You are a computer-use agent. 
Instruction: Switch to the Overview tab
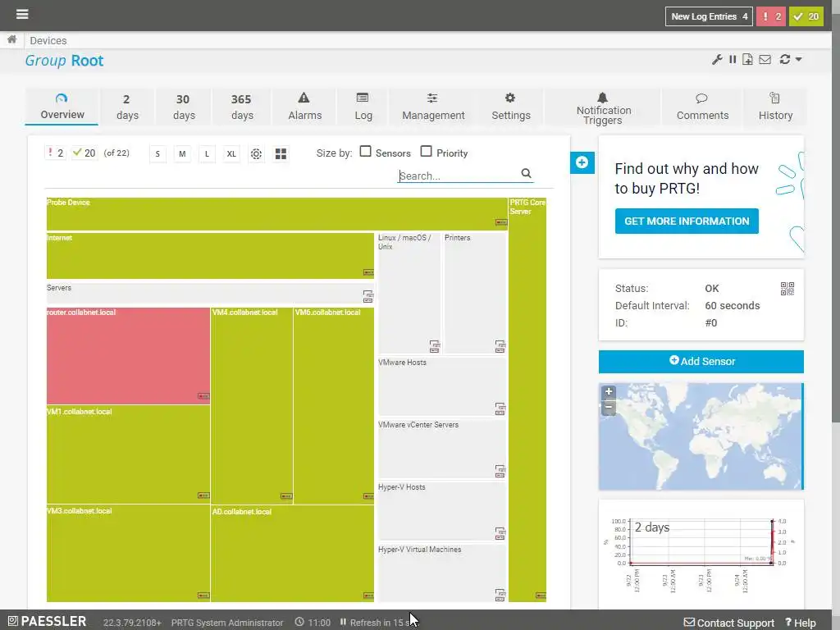62,107
